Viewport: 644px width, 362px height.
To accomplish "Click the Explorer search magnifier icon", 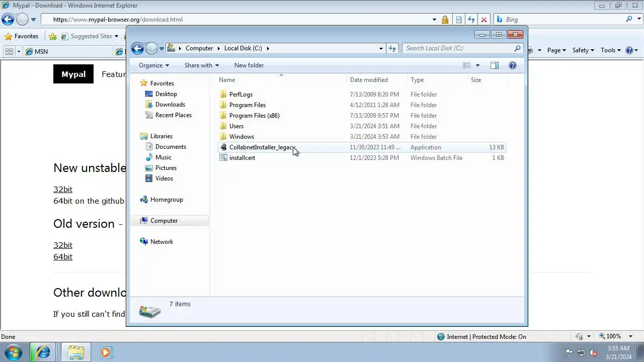I will [x=517, y=48].
